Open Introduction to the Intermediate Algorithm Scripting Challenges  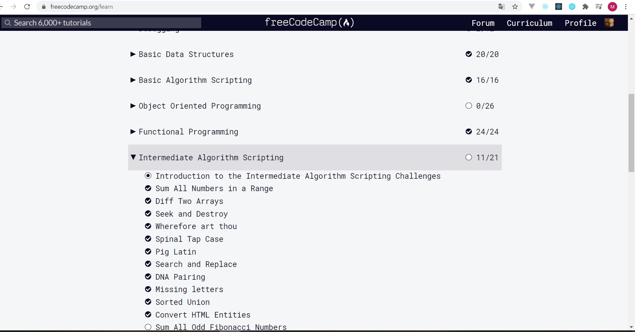pos(298,176)
